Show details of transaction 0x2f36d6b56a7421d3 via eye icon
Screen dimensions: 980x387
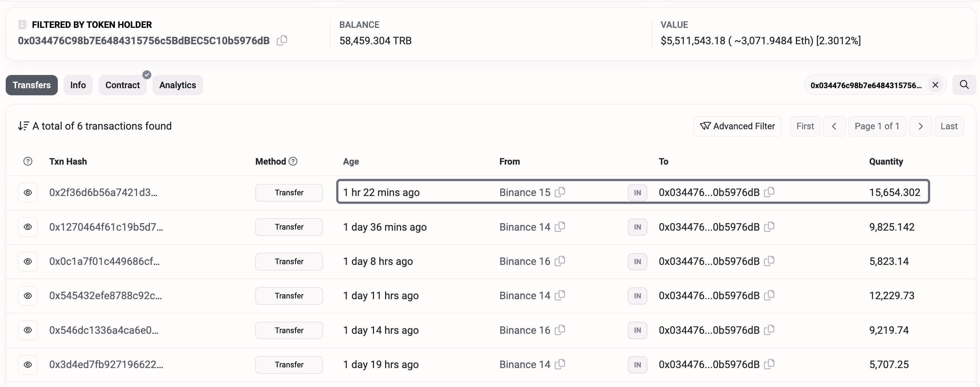pos(28,192)
